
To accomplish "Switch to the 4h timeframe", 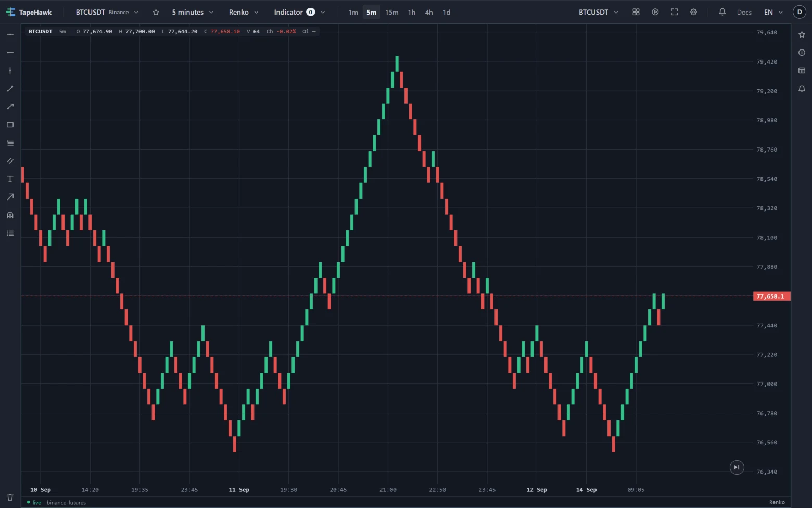I will [x=428, y=12].
